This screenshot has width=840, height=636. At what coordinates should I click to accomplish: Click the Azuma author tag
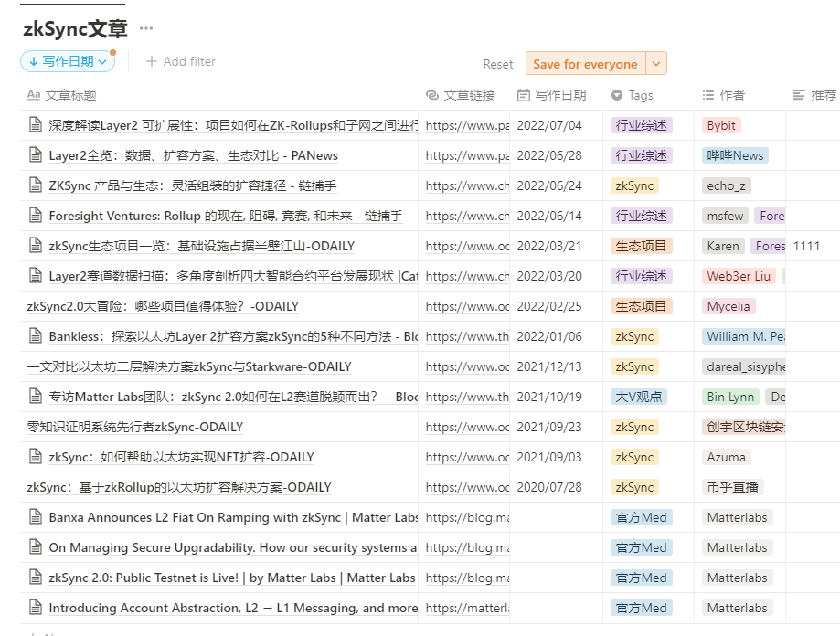pos(727,457)
